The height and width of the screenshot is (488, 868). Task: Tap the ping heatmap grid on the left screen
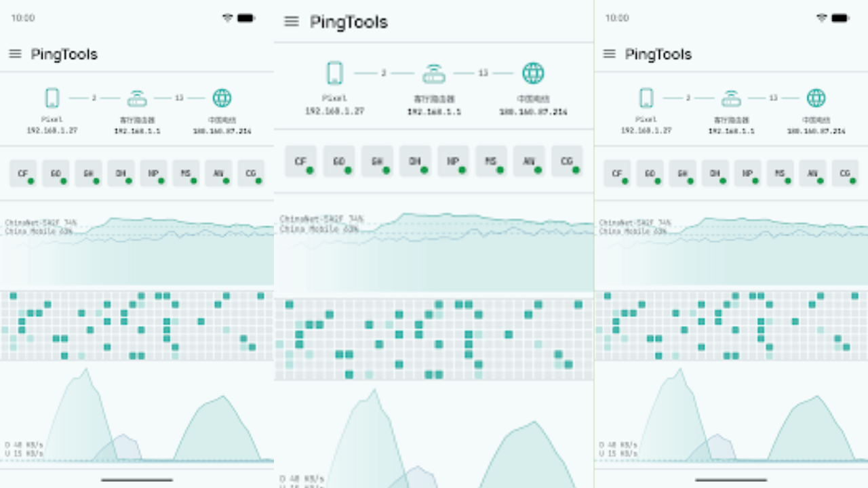coord(137,325)
